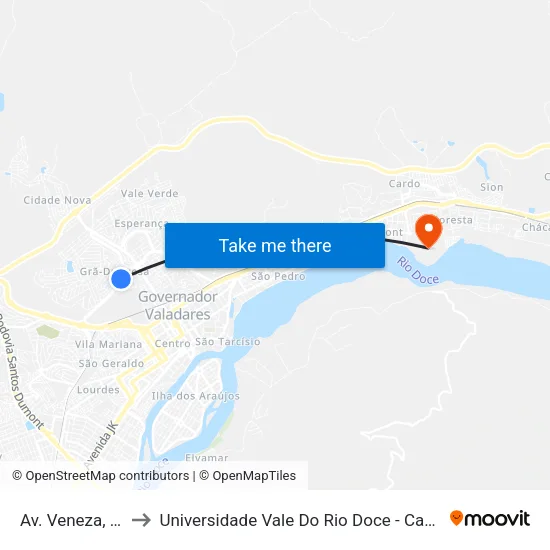Click the arrow between origin and destination
Image resolution: width=550 pixels, height=550 pixels.
point(141,520)
